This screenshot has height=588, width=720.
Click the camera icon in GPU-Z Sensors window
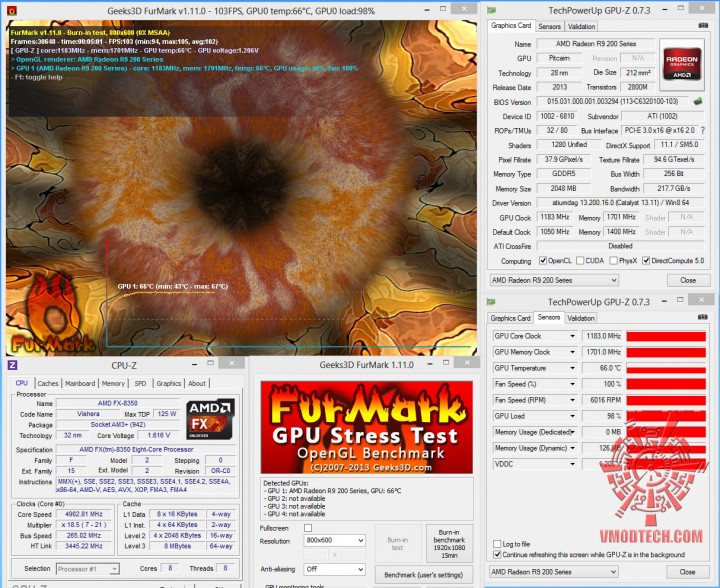click(x=703, y=317)
